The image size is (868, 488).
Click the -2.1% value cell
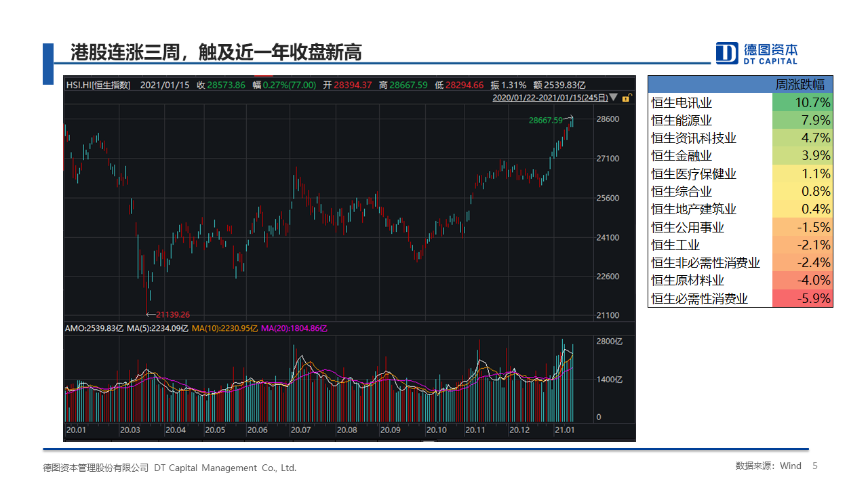[x=803, y=245]
